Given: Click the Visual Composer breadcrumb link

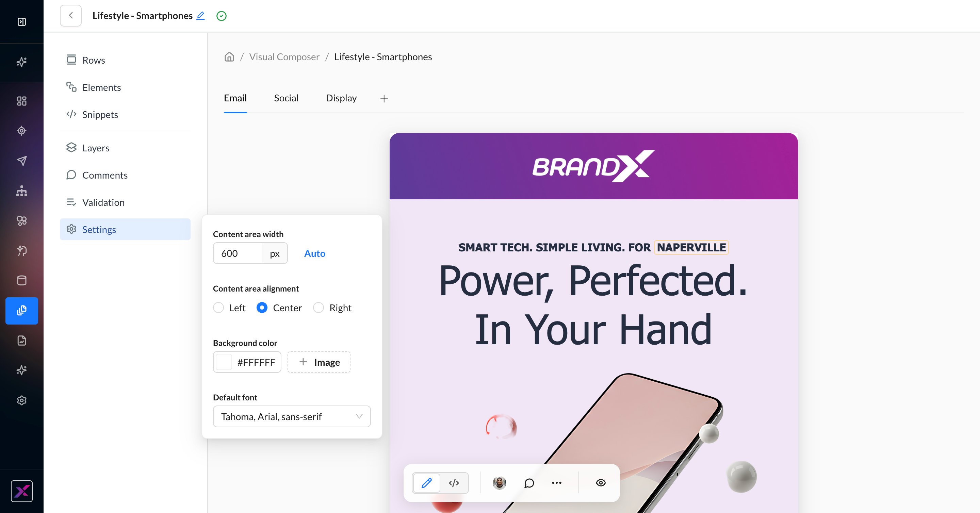Looking at the screenshot, I should pos(284,57).
